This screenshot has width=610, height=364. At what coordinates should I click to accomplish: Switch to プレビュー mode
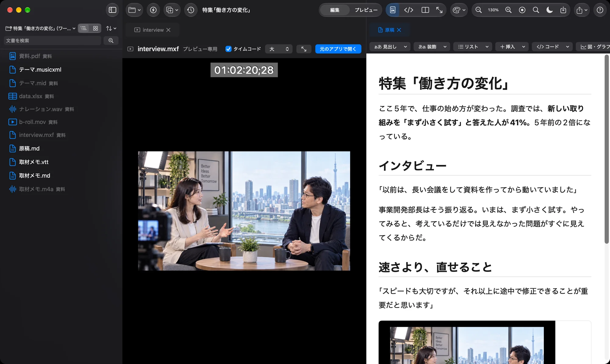click(x=366, y=10)
